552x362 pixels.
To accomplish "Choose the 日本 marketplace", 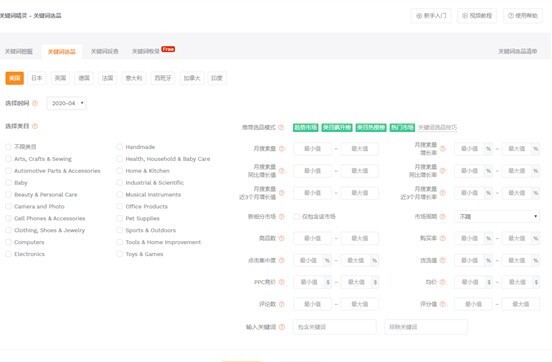I will tap(37, 78).
